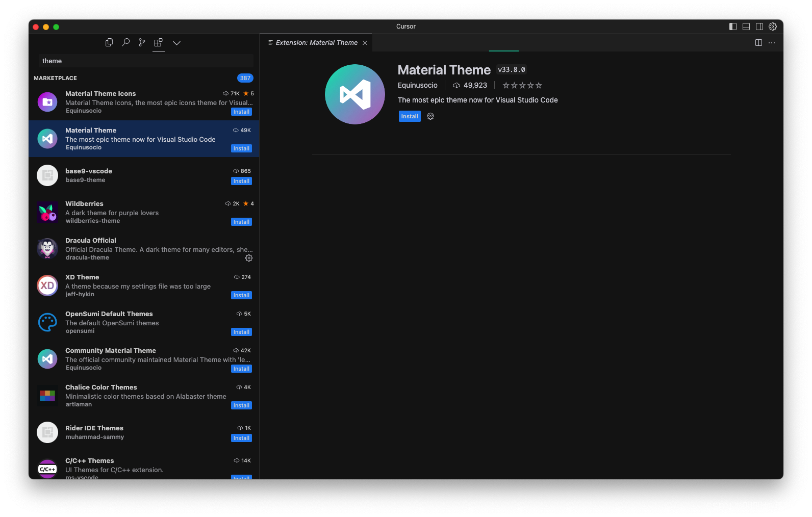Image resolution: width=812 pixels, height=517 pixels.
Task: Click the 49,923 install count in details
Action: tap(470, 85)
